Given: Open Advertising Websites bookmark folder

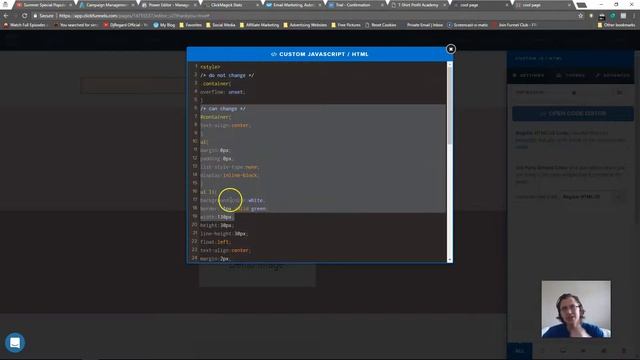Looking at the screenshot, I should pyautogui.click(x=305, y=25).
